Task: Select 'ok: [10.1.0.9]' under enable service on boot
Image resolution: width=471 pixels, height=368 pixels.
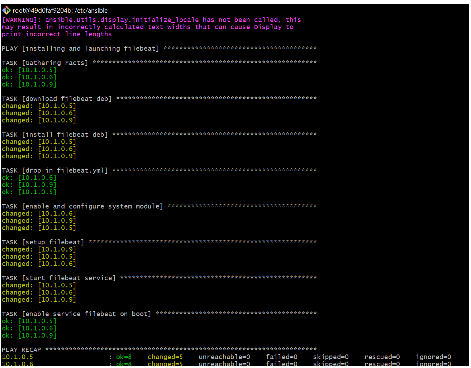Action: pyautogui.click(x=29, y=335)
